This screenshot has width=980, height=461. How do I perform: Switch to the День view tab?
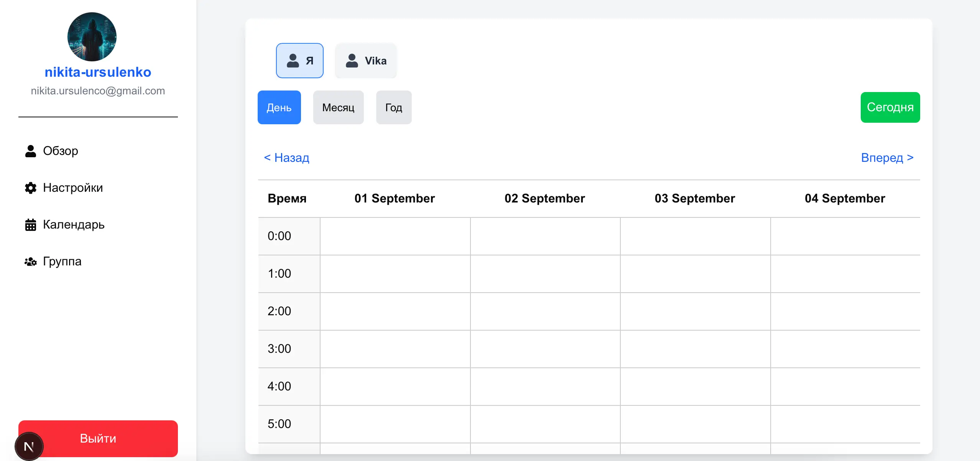[279, 107]
